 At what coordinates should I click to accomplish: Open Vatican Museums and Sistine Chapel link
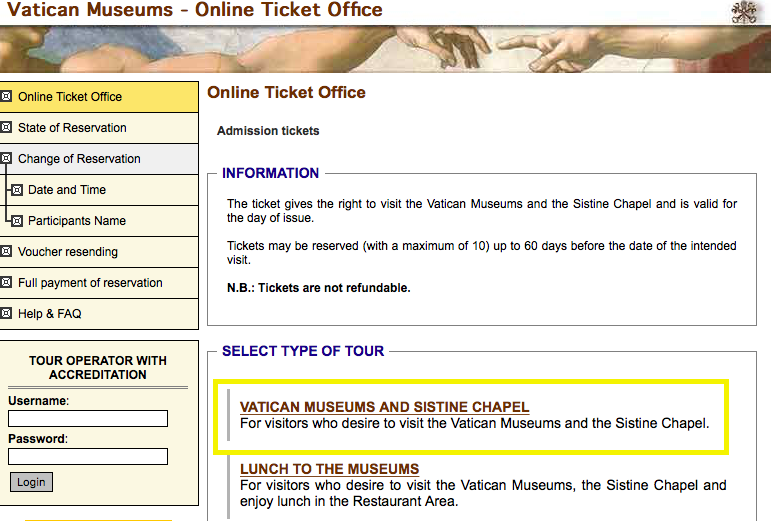pyautogui.click(x=385, y=407)
